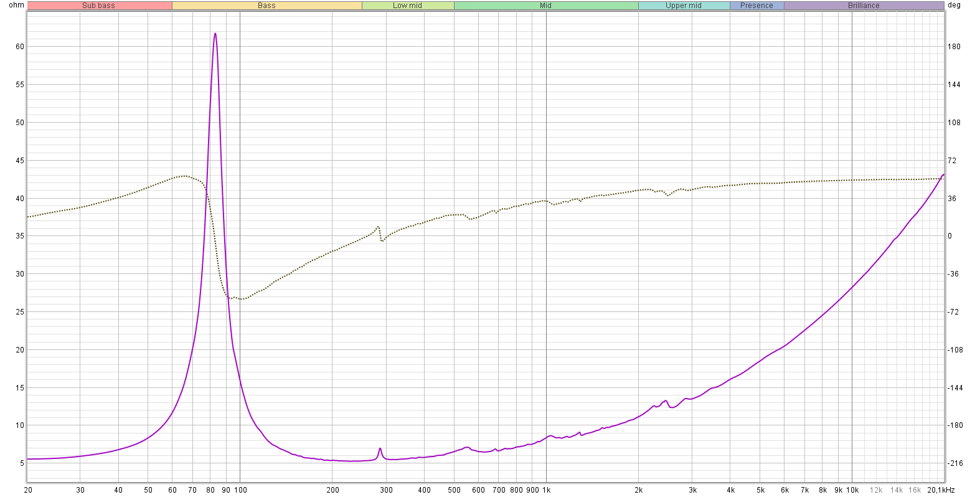This screenshot has width=980, height=497.
Task: Click the 2k frequency axis tick
Action: click(638, 490)
